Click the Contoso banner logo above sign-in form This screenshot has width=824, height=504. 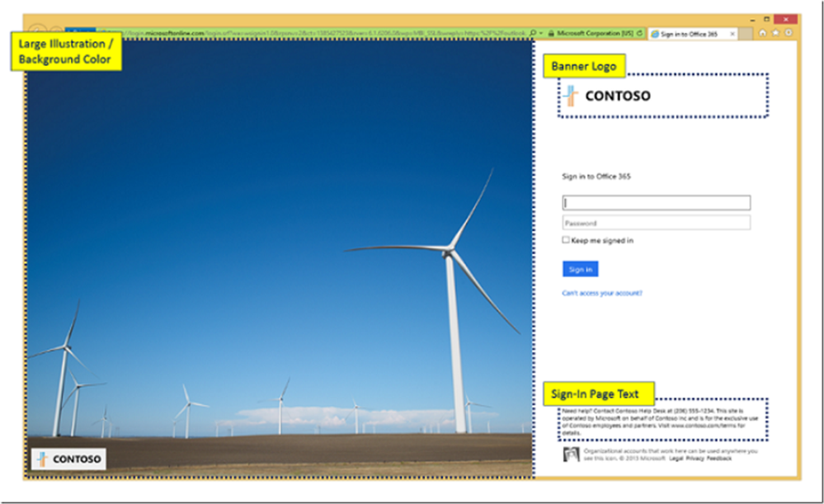[x=607, y=96]
